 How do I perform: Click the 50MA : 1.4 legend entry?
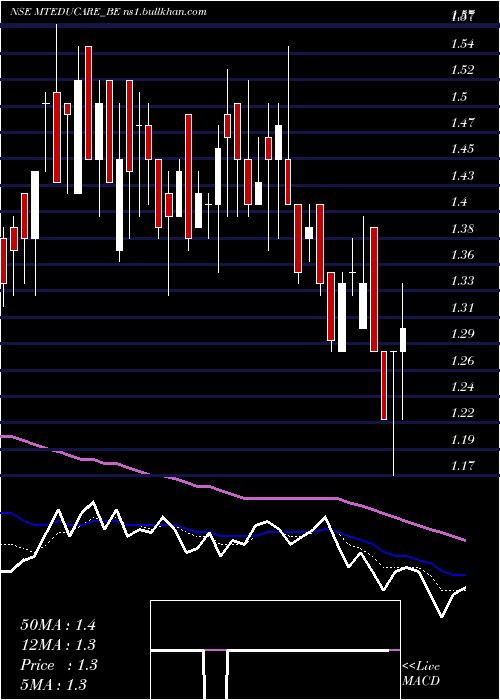click(58, 625)
